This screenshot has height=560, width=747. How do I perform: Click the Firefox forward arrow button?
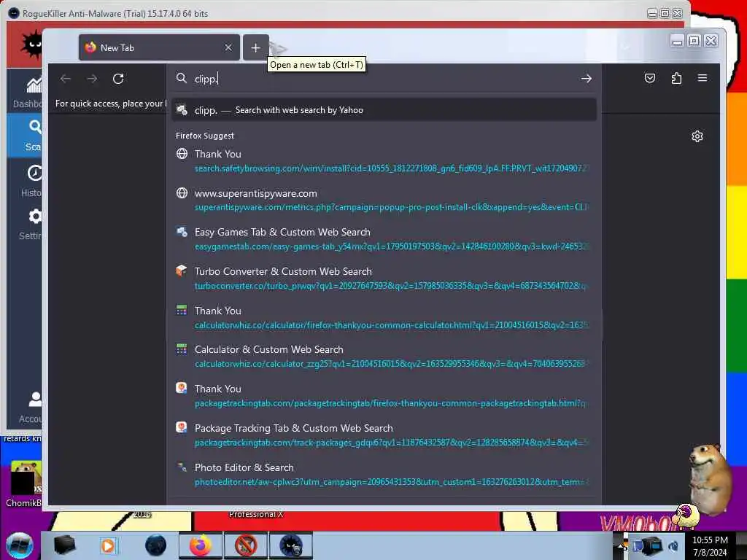[92, 79]
